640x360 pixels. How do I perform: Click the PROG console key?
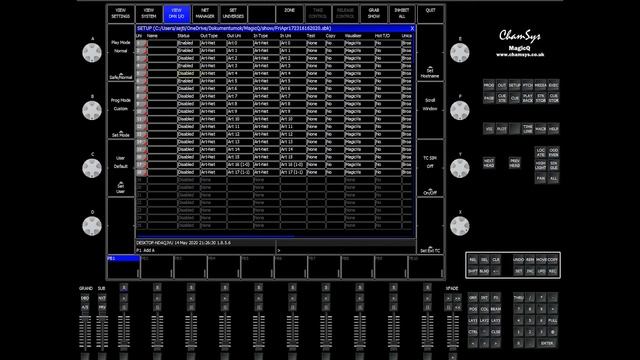click(x=489, y=85)
